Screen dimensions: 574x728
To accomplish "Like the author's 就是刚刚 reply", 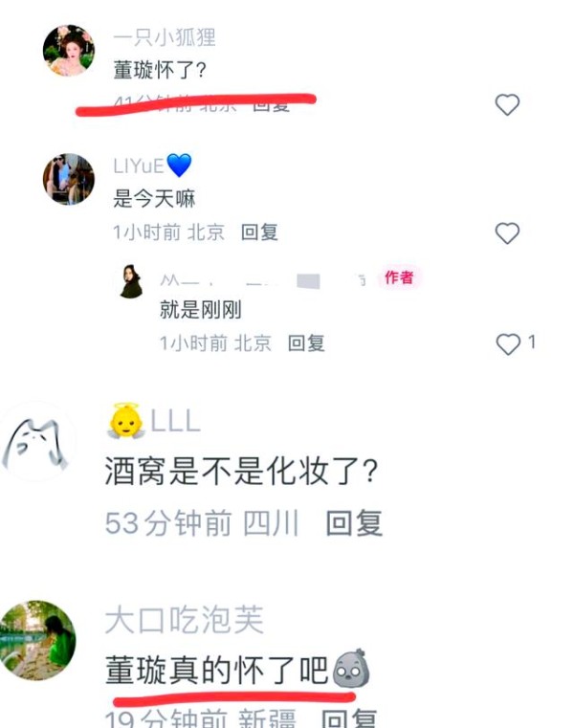I will coord(508,344).
